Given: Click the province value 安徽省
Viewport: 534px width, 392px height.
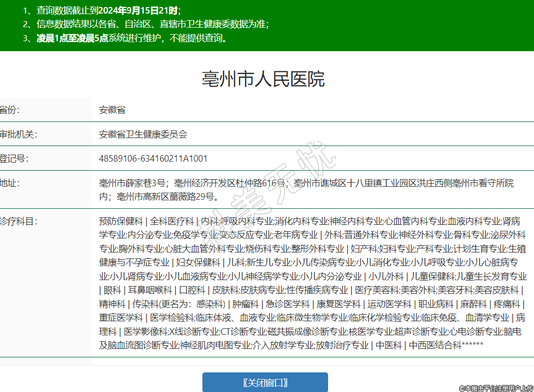Looking at the screenshot, I should click(x=112, y=109).
